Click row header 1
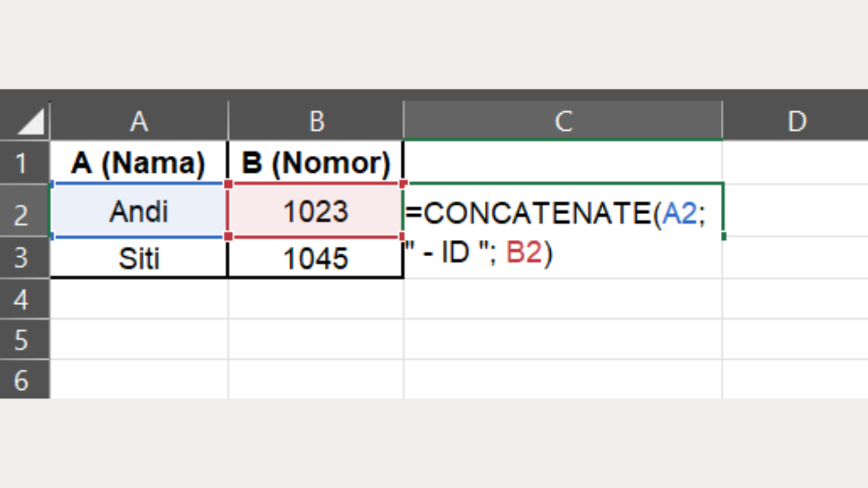The height and width of the screenshot is (488, 868). [25, 163]
